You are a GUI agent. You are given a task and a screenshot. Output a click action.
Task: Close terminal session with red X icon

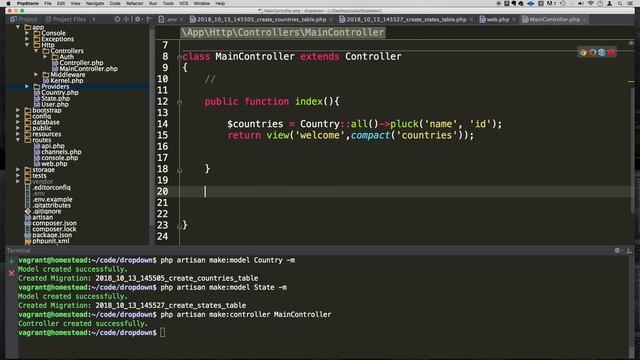click(x=11, y=273)
